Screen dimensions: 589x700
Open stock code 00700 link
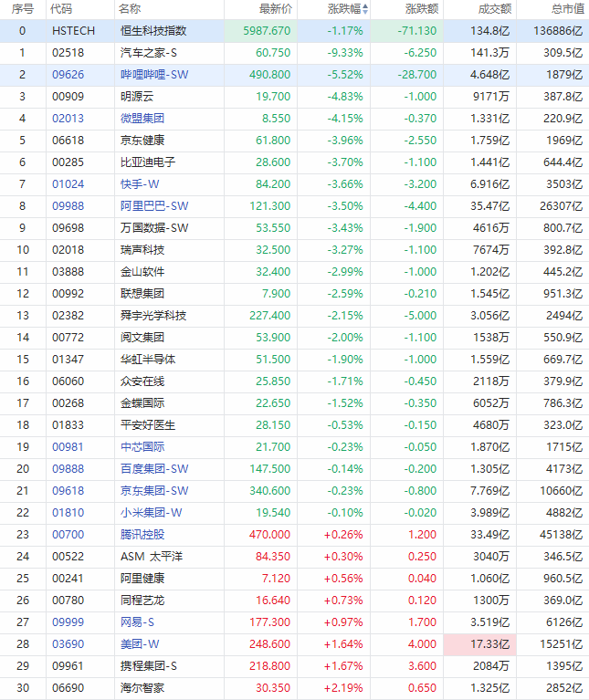point(68,535)
